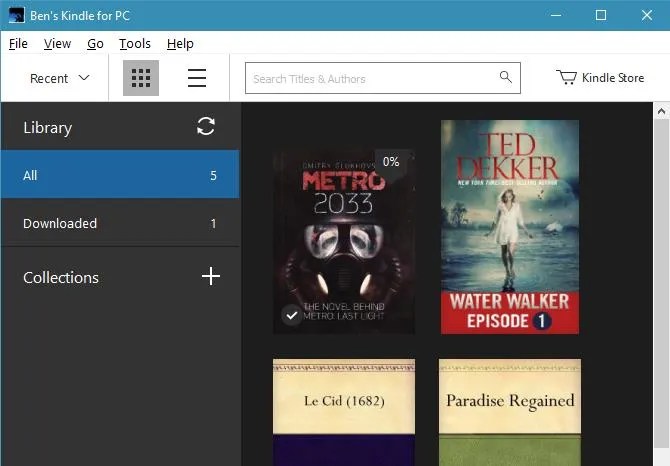
Task: Click the Search Titles & Authors field
Action: point(382,78)
